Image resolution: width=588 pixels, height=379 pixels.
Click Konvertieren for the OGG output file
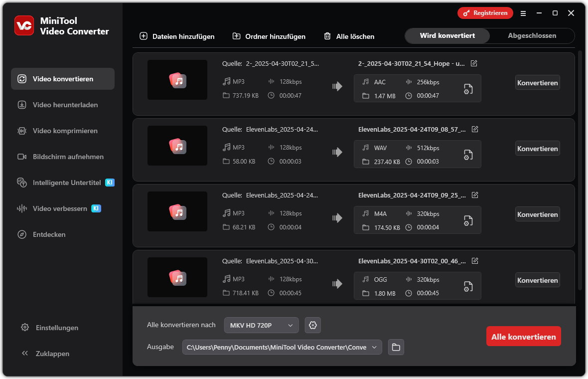pyautogui.click(x=537, y=280)
